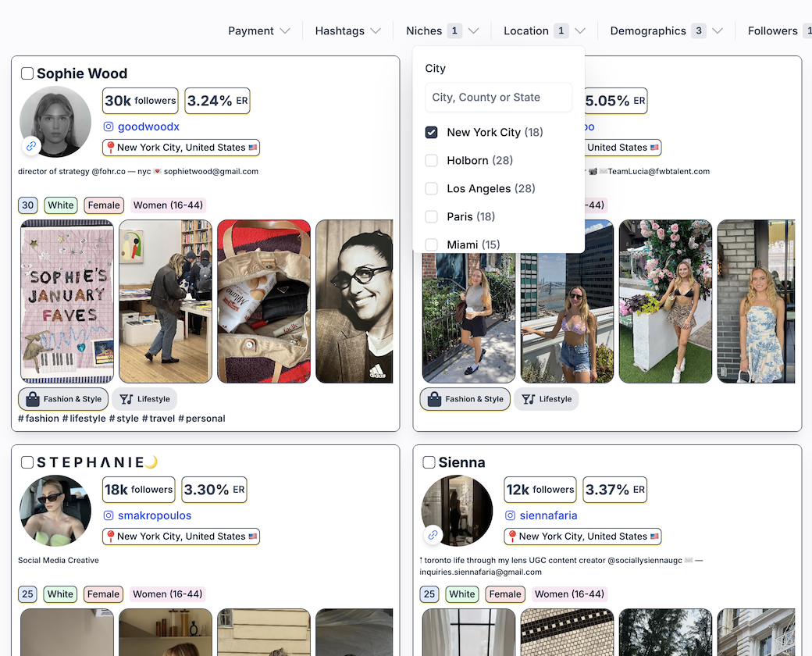The image size is (812, 656).
Task: Click second card's Lifestyle niche tag
Action: coord(547,399)
